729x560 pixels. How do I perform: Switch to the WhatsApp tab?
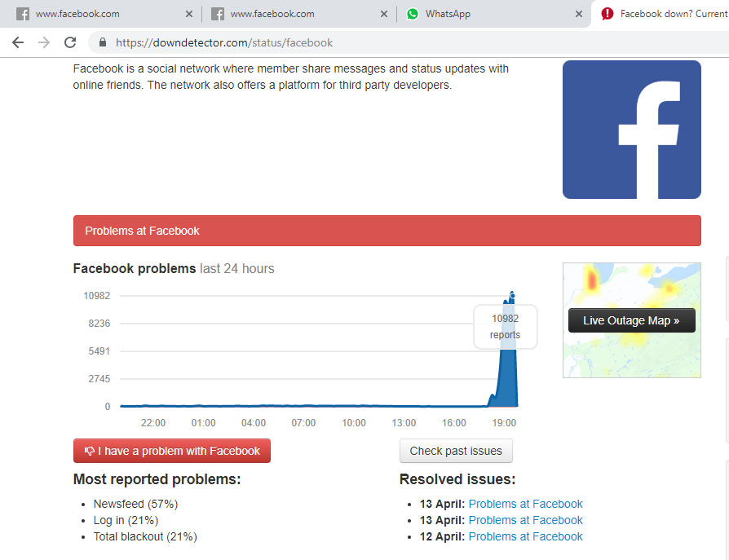click(494, 14)
